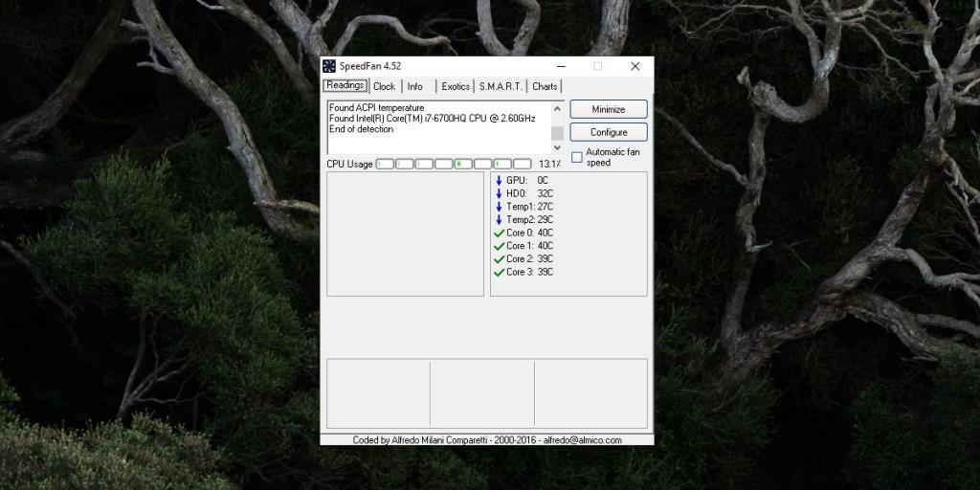Image resolution: width=980 pixels, height=490 pixels.
Task: Click the GPU temperature down-arrow icon
Action: click(x=499, y=180)
